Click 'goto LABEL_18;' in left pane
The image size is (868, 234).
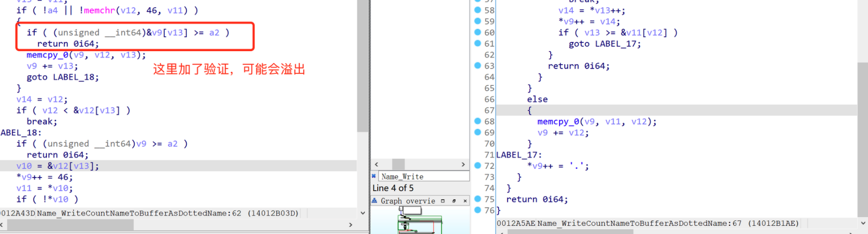(x=63, y=77)
